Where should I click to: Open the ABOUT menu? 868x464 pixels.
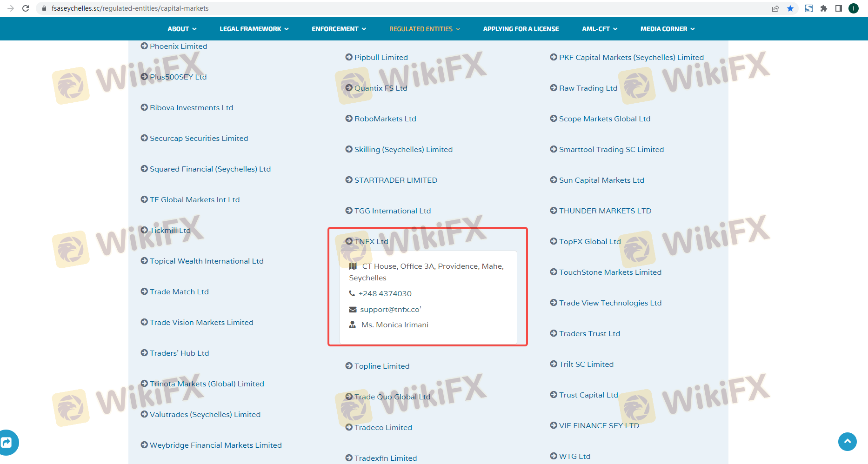(182, 29)
